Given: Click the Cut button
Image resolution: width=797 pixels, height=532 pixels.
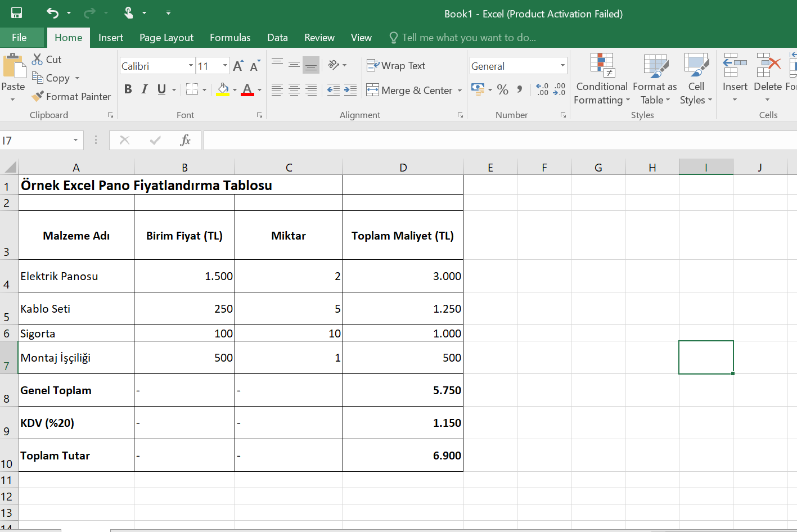Looking at the screenshot, I should (47, 60).
